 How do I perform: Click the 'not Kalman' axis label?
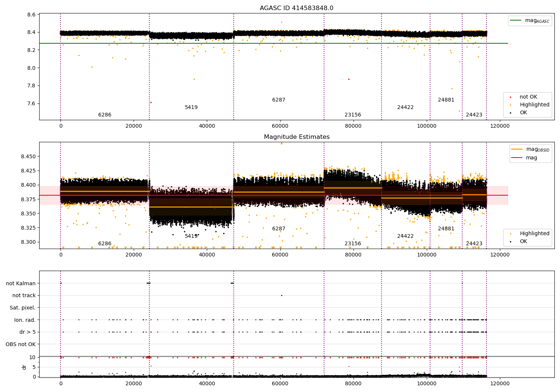pos(21,284)
